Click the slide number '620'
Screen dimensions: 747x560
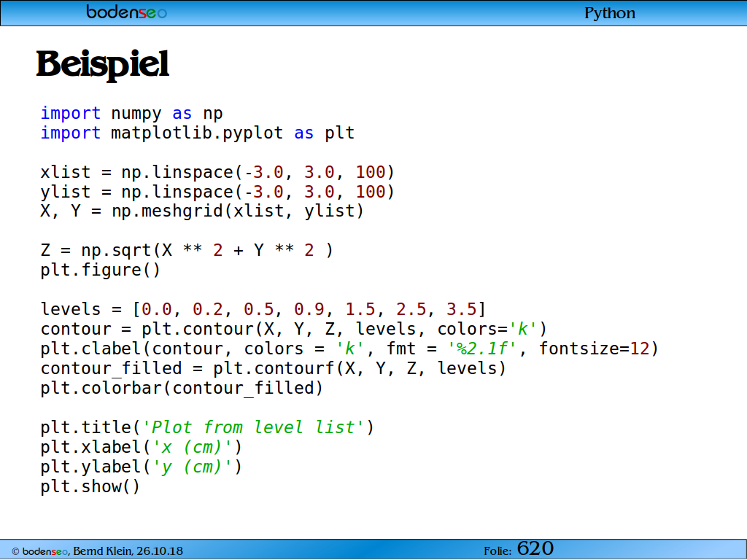pyautogui.click(x=535, y=548)
